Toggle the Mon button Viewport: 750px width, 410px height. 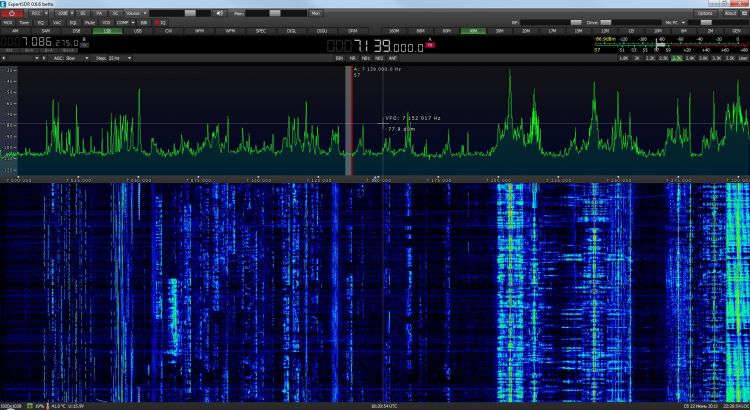[x=316, y=13]
